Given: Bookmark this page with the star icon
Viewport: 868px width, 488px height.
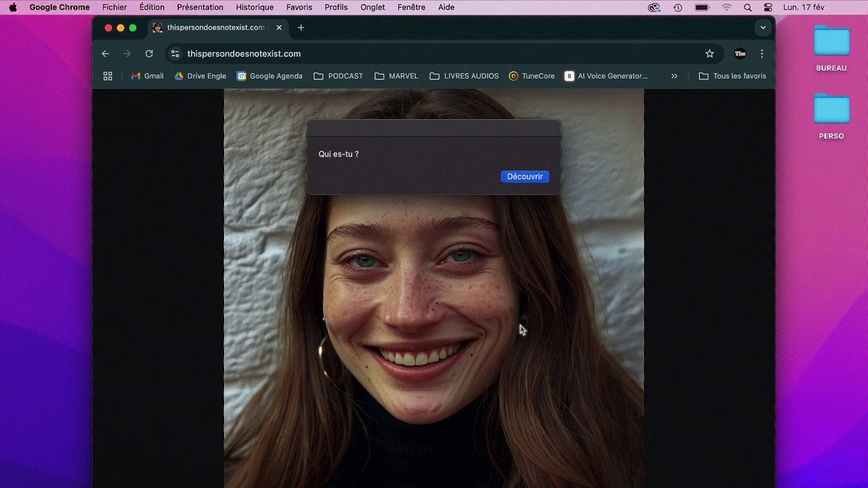Looking at the screenshot, I should (710, 54).
